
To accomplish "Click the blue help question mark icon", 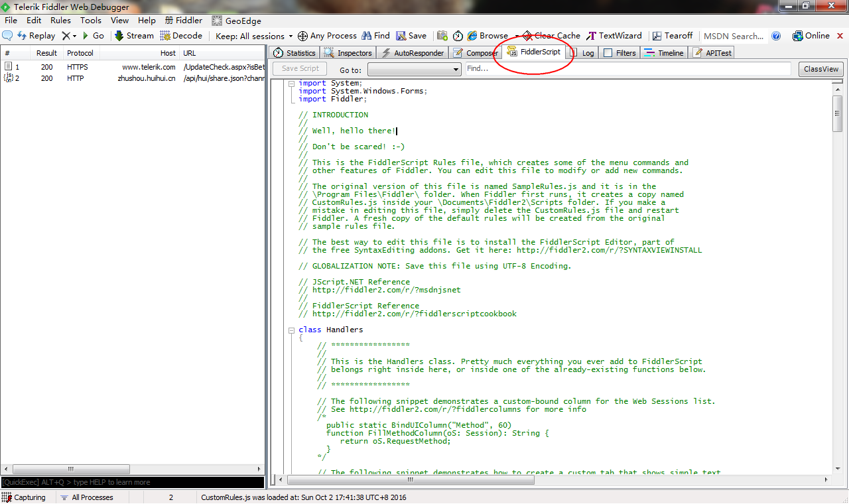I will [777, 36].
